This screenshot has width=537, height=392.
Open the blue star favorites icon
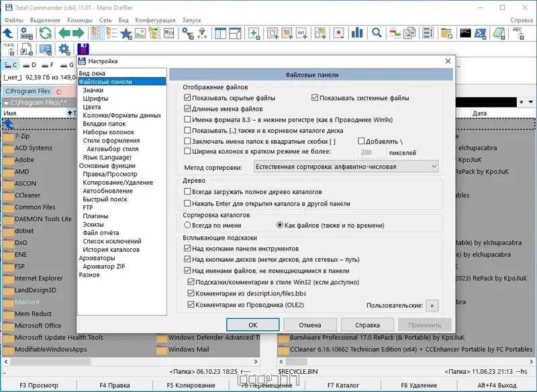pyautogui.click(x=126, y=33)
